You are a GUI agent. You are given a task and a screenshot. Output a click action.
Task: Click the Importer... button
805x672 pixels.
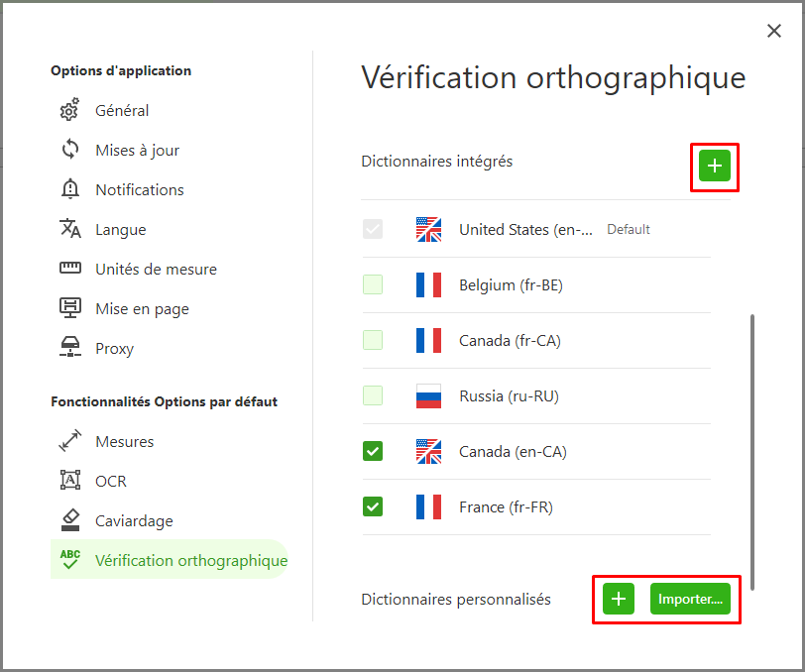pos(690,599)
